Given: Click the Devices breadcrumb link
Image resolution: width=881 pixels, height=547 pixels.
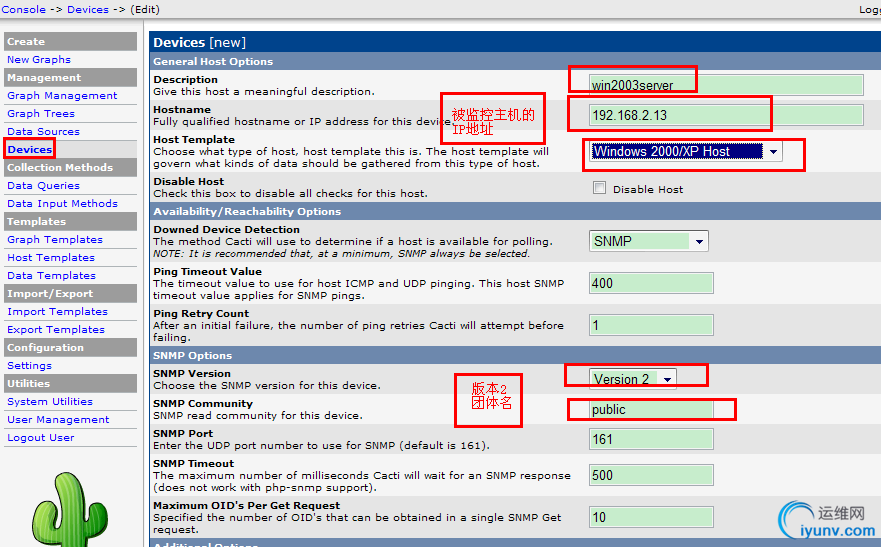Looking at the screenshot, I should (88, 10).
